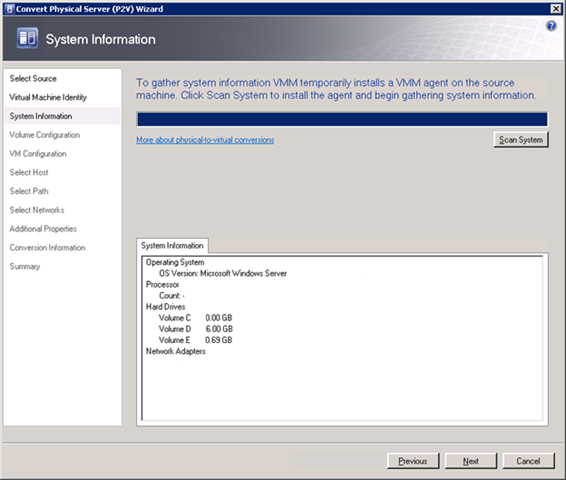Select Volume C 0.00 GB row
This screenshot has width=566, height=480.
196,318
